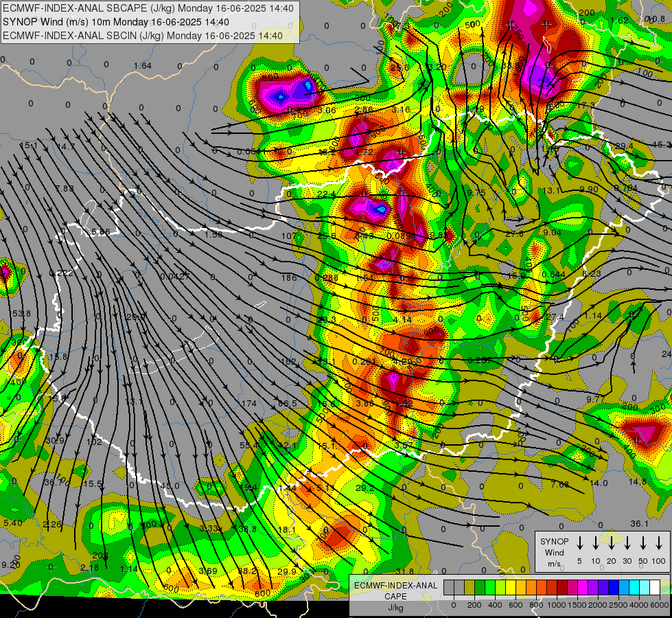The image size is (672, 618).
Task: Click the map value '14.8'
Action: (x=638, y=482)
